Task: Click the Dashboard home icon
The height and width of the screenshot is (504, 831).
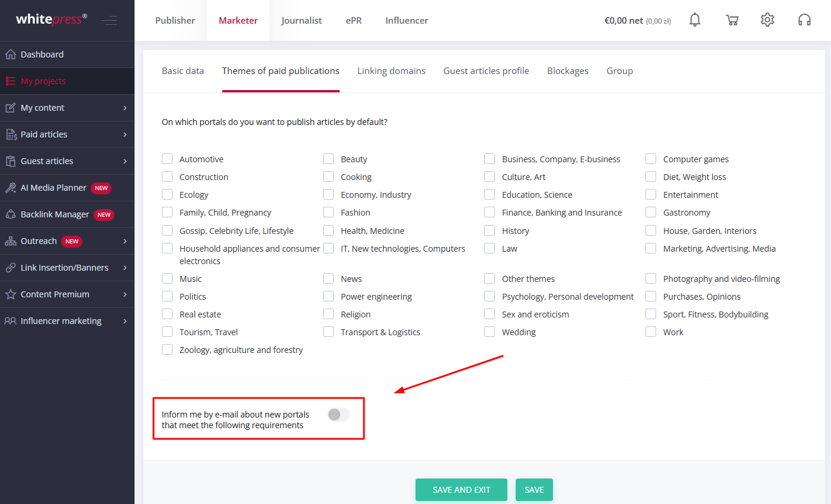Action: (11, 54)
